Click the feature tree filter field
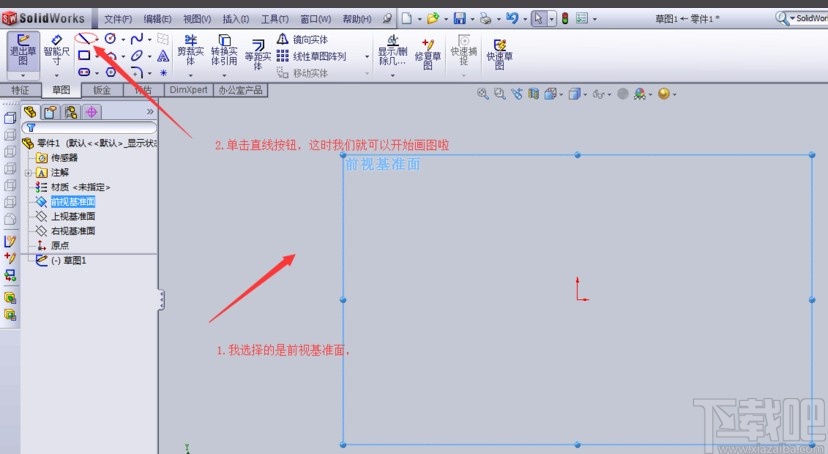 coord(89,127)
